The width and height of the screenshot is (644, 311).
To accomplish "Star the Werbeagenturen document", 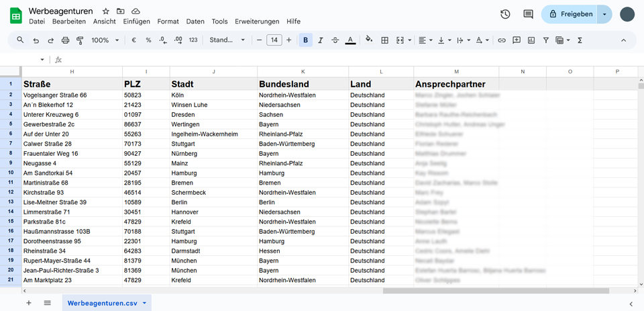I will 105,11.
